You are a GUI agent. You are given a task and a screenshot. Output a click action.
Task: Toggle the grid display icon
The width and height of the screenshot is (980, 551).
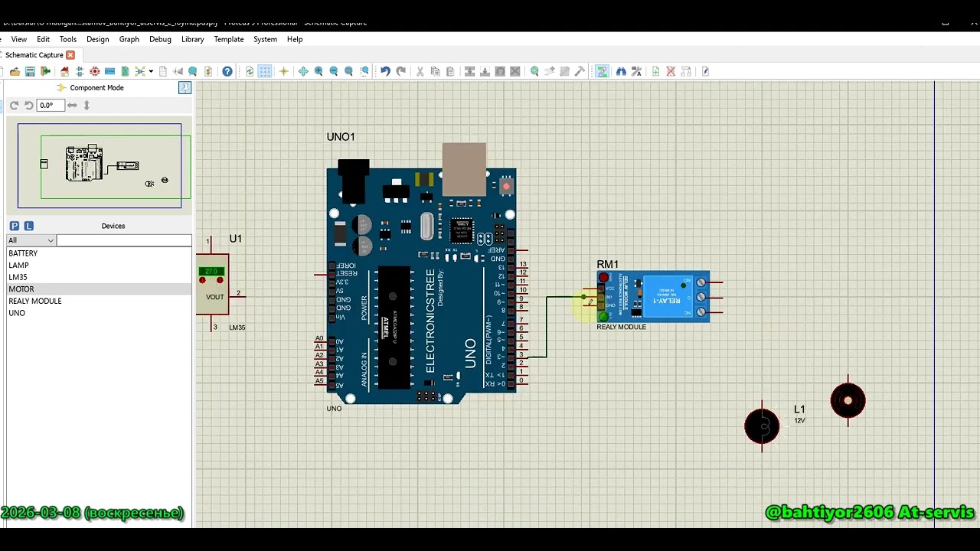click(265, 71)
